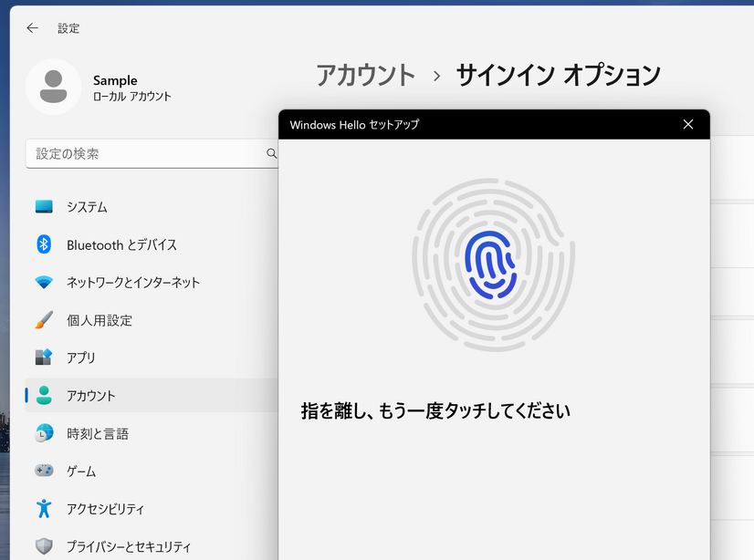The image size is (754, 560).
Task: Click the アカウント breadcrumb link
Action: pos(365,76)
